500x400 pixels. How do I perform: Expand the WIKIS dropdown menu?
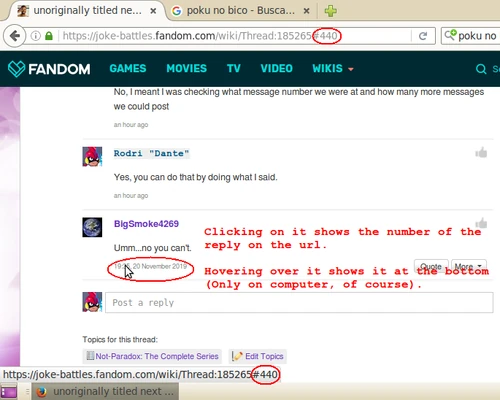(x=333, y=69)
